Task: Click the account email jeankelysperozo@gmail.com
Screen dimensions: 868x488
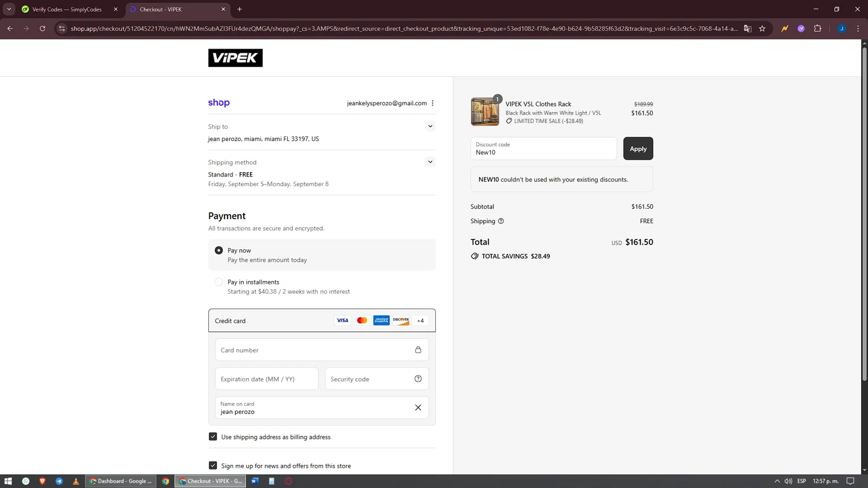Action: (x=387, y=103)
